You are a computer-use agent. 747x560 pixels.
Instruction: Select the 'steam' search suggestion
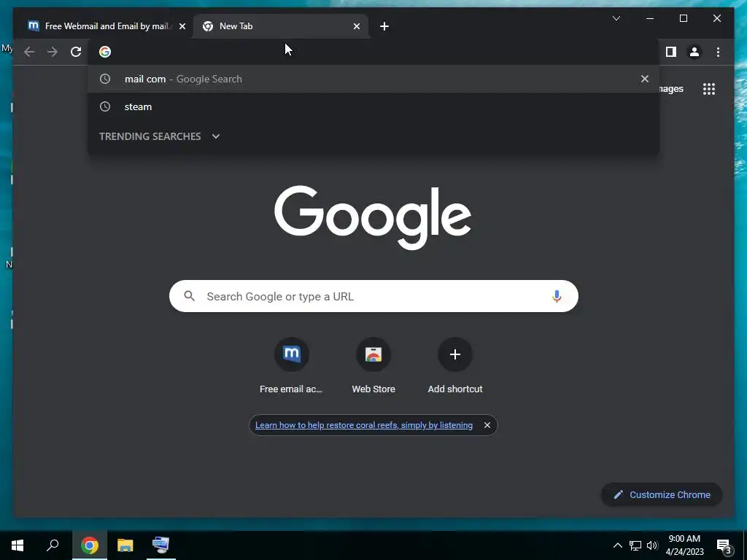[x=373, y=106]
